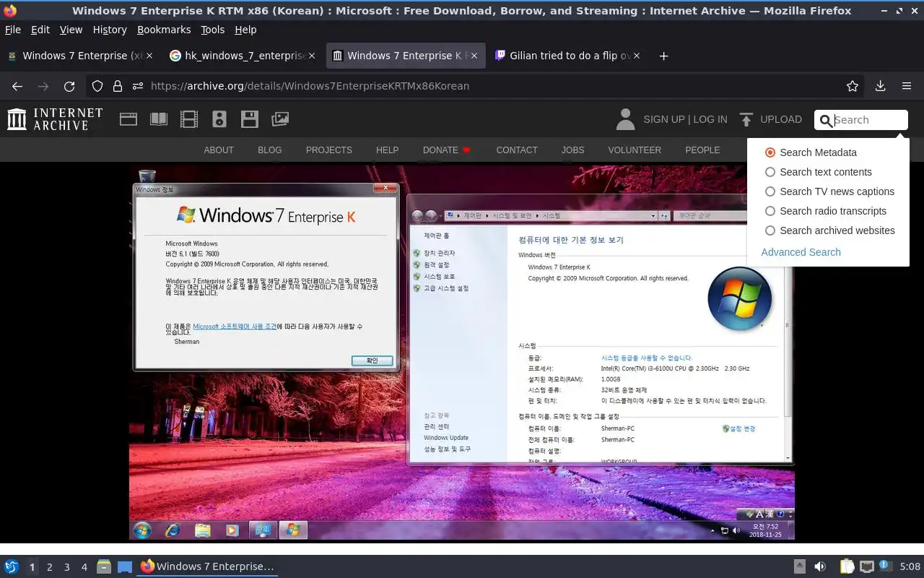Open the View menu
Screen dimensions: 924x578
pos(71,30)
